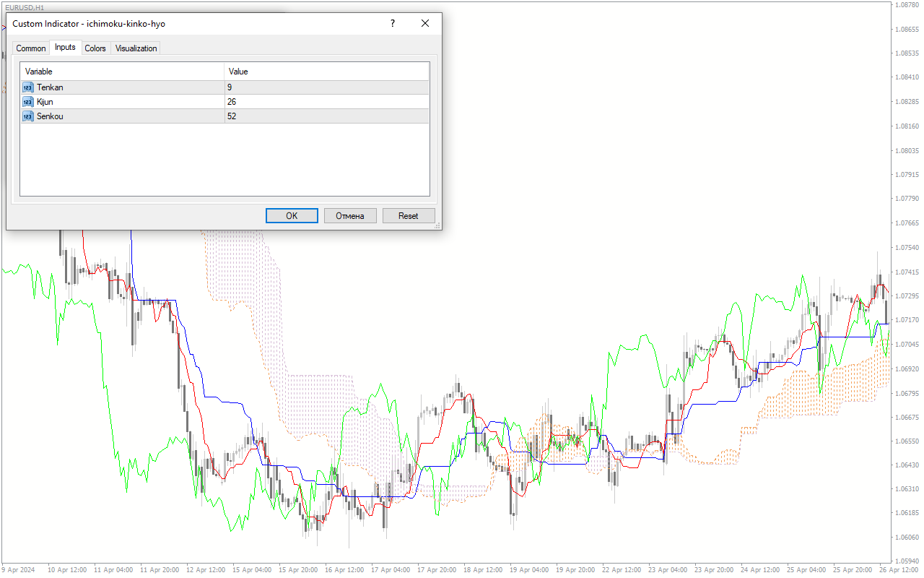The width and height of the screenshot is (924, 578).
Task: Click the Reset button
Action: click(409, 215)
